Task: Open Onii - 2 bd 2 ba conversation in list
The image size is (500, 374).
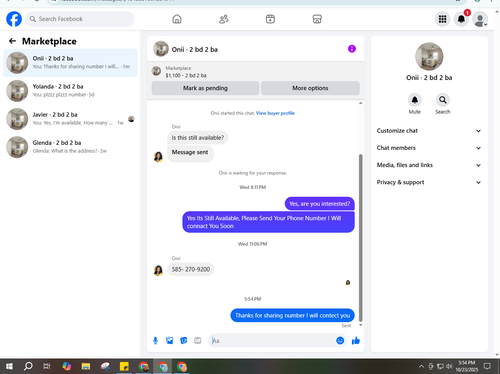Action: 70,63
